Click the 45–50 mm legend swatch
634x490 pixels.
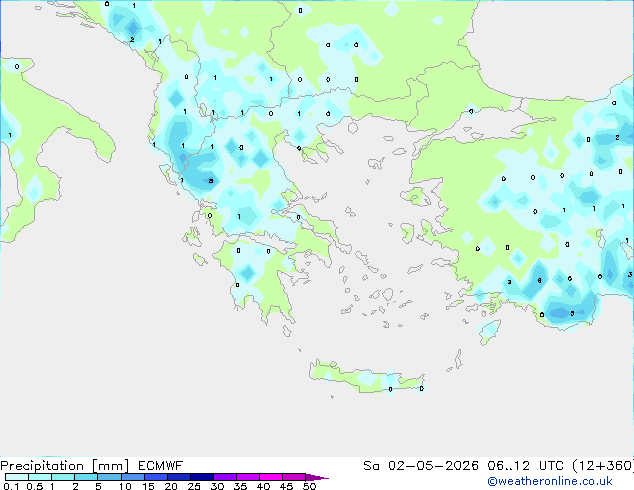point(294,477)
